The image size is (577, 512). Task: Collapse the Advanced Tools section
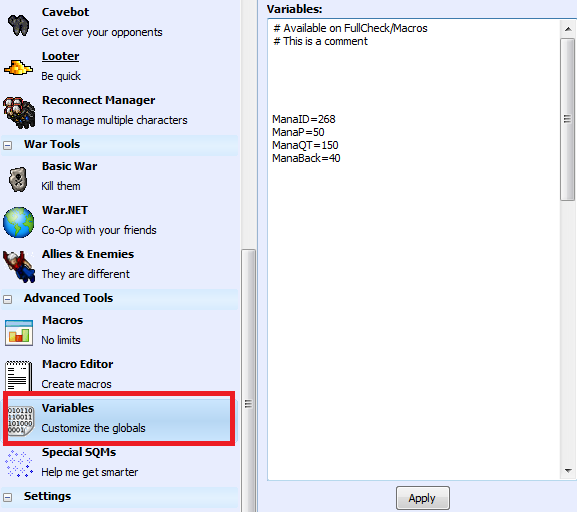pyautogui.click(x=7, y=299)
